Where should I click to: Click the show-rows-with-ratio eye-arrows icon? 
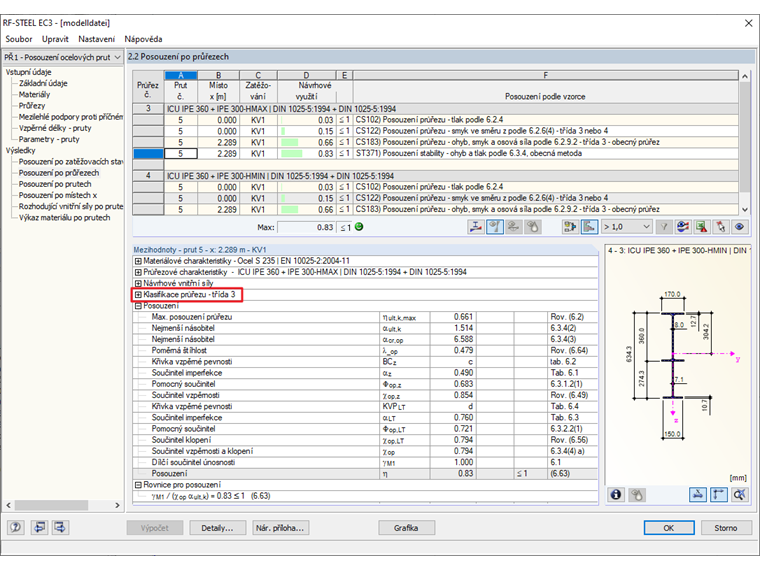pyautogui.click(x=683, y=227)
